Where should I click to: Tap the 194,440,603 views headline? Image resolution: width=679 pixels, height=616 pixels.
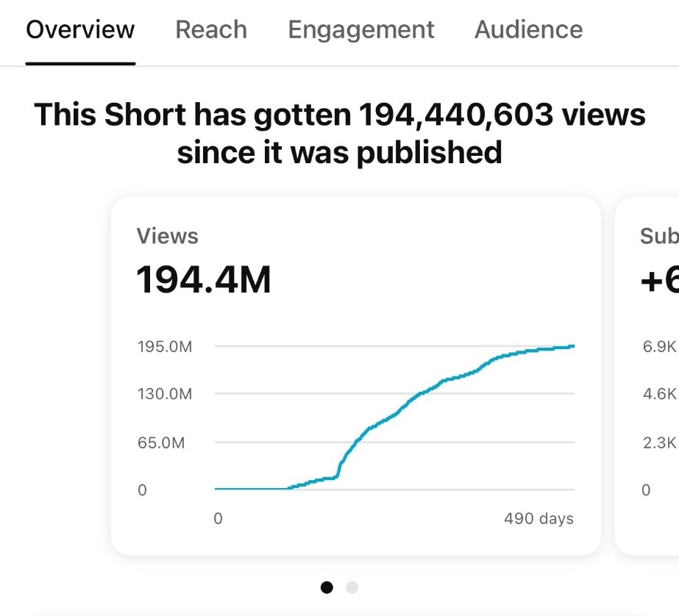coord(340,133)
